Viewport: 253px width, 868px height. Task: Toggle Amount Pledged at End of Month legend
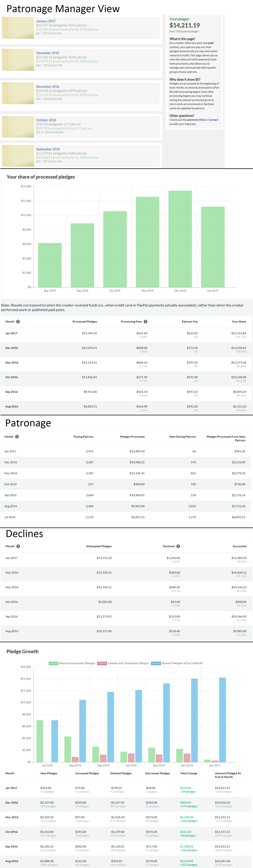[x=177, y=663]
